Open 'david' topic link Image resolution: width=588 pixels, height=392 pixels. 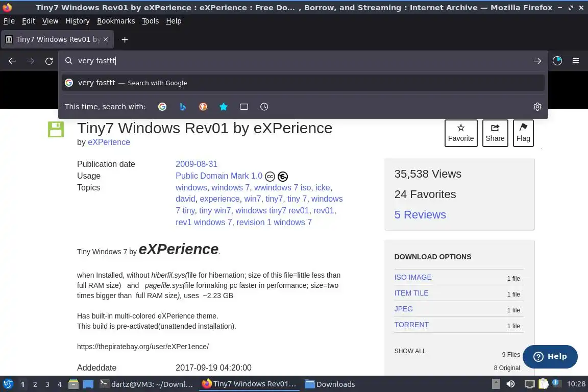185,199
